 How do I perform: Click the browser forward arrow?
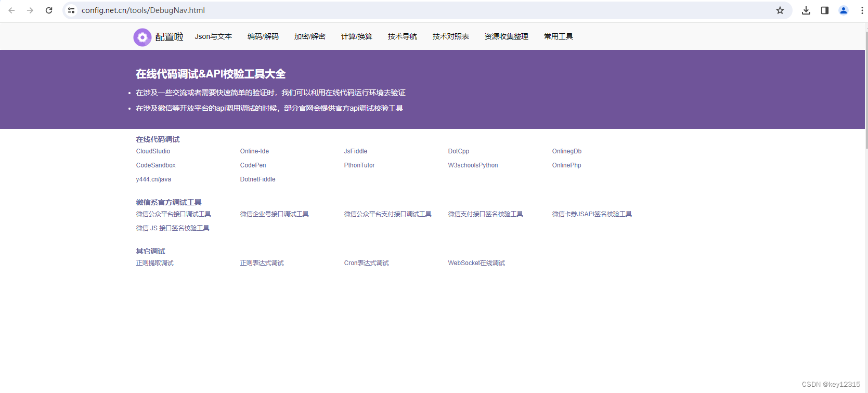coord(30,10)
